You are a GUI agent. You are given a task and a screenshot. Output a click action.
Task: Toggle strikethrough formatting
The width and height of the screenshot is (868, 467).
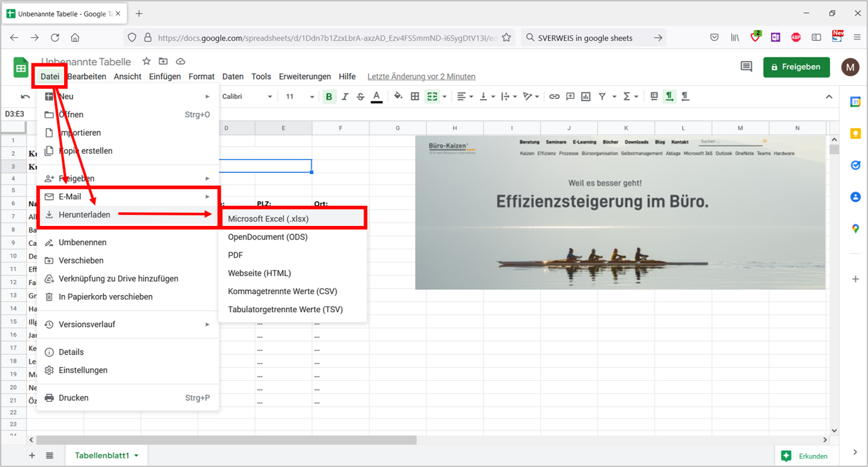[361, 97]
